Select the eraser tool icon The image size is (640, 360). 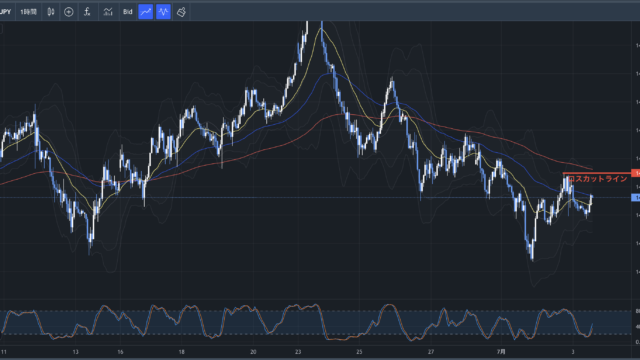click(x=181, y=12)
